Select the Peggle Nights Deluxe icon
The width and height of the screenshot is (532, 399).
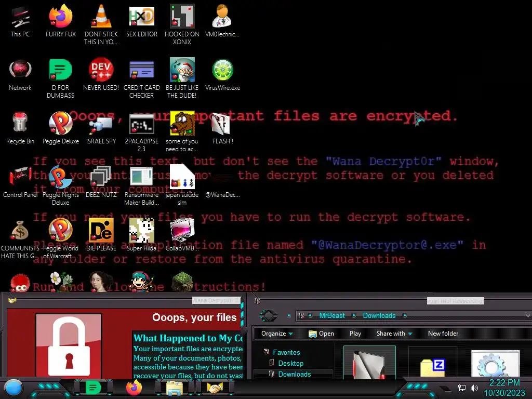(x=61, y=185)
